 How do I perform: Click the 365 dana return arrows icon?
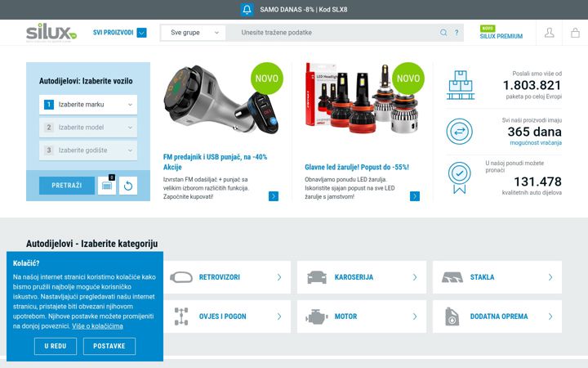coord(459,132)
